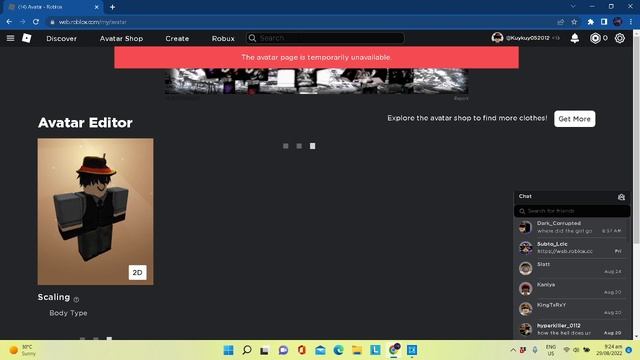
Task: Select the Avatar - Roblox tab
Action: pyautogui.click(x=52, y=7)
